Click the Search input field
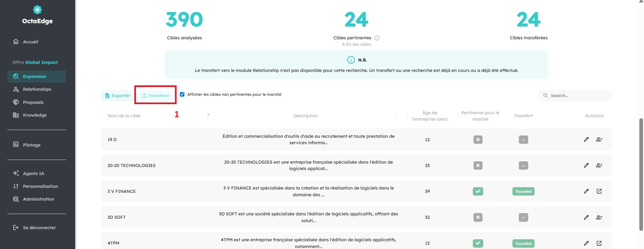Screen dimensions: 644x249 575,95
